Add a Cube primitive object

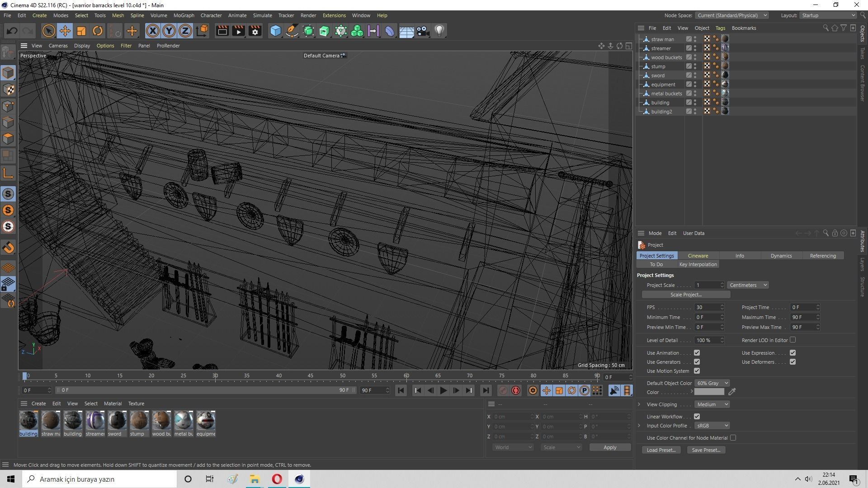click(275, 31)
